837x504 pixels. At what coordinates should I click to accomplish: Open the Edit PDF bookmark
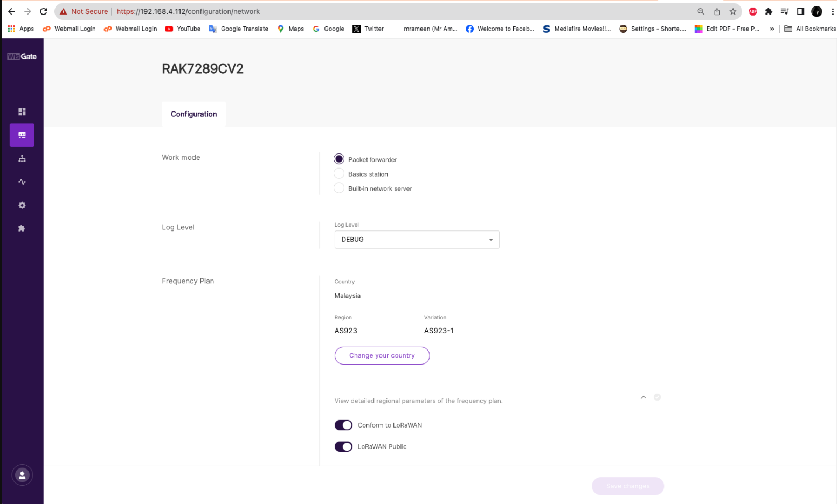pos(727,29)
